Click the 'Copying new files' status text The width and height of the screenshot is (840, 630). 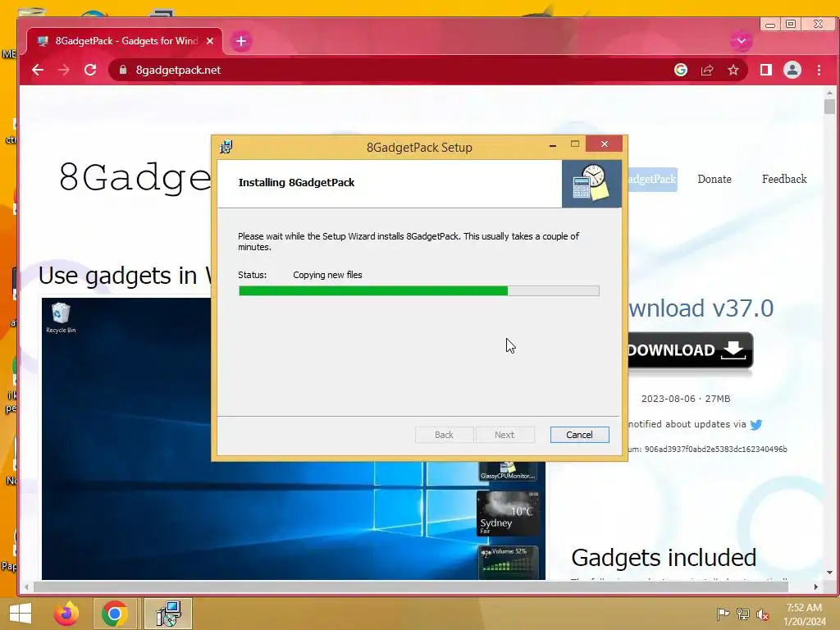(x=327, y=275)
